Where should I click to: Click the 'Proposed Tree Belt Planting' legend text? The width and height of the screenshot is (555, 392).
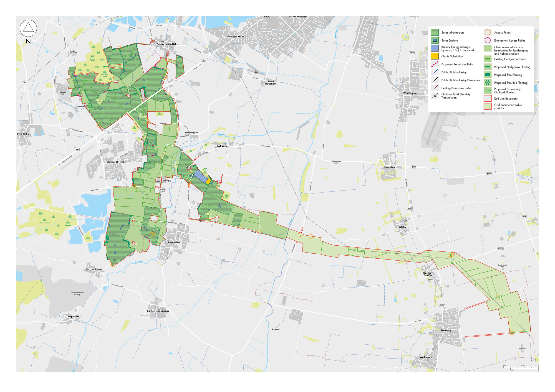511,83
